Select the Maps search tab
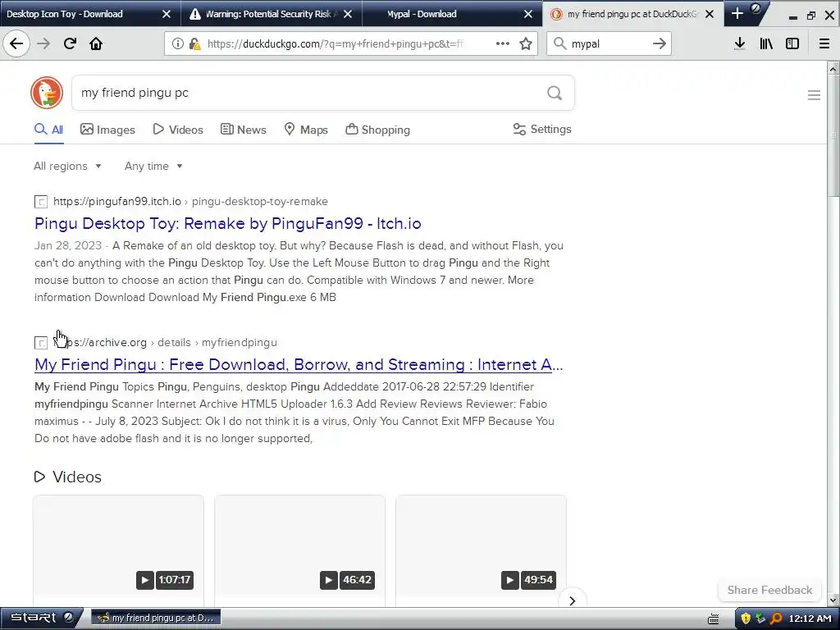The width and height of the screenshot is (840, 630). [306, 130]
